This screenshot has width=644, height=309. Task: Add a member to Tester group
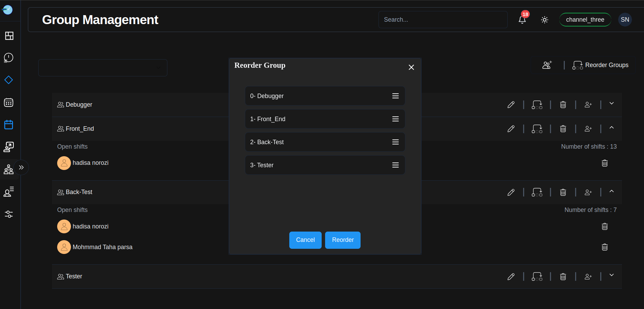(x=588, y=277)
